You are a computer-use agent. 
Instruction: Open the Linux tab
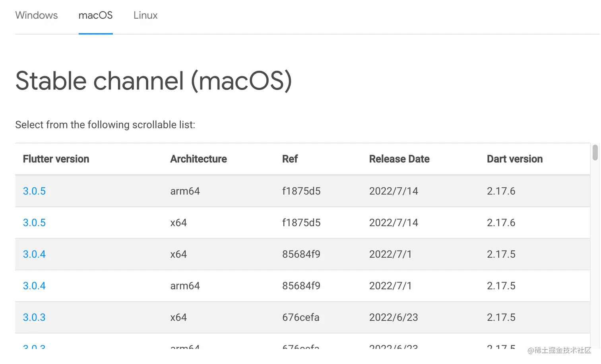[x=145, y=15]
